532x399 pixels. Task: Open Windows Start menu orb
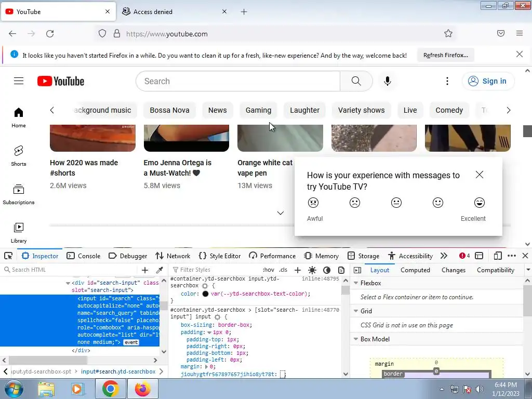(x=14, y=389)
